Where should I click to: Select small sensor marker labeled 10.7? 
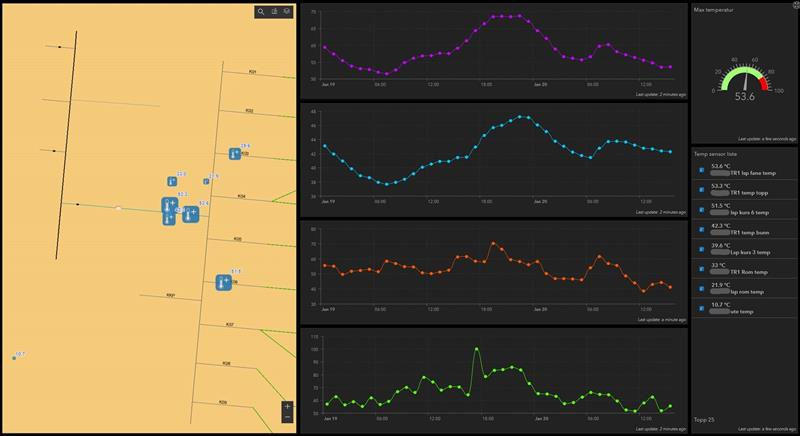pyautogui.click(x=14, y=358)
